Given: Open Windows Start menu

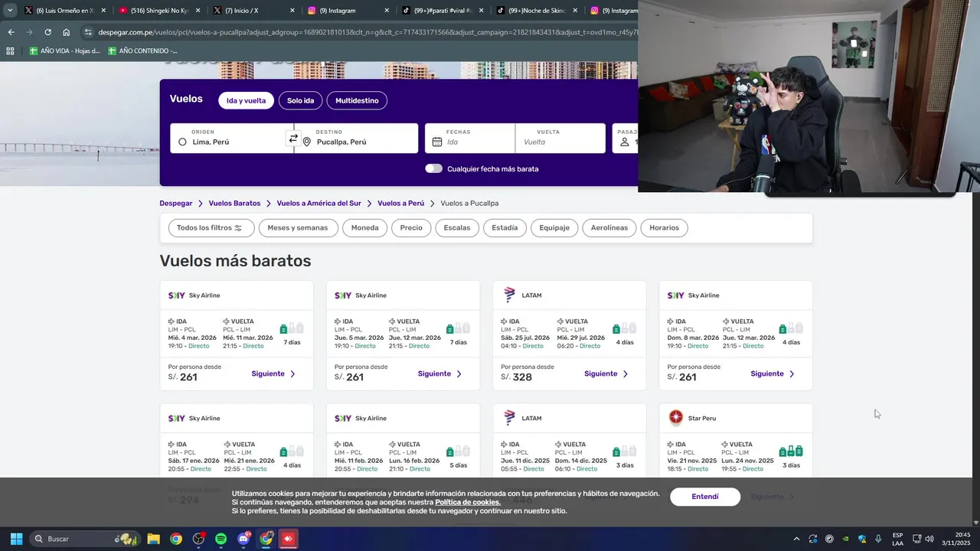Looking at the screenshot, I should 16,539.
